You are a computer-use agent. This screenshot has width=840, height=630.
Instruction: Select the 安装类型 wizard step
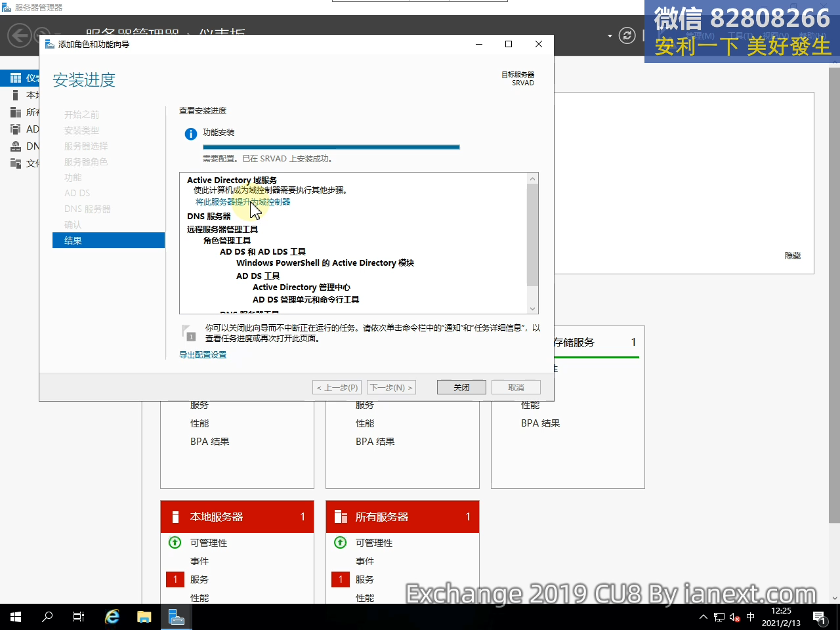(x=82, y=130)
